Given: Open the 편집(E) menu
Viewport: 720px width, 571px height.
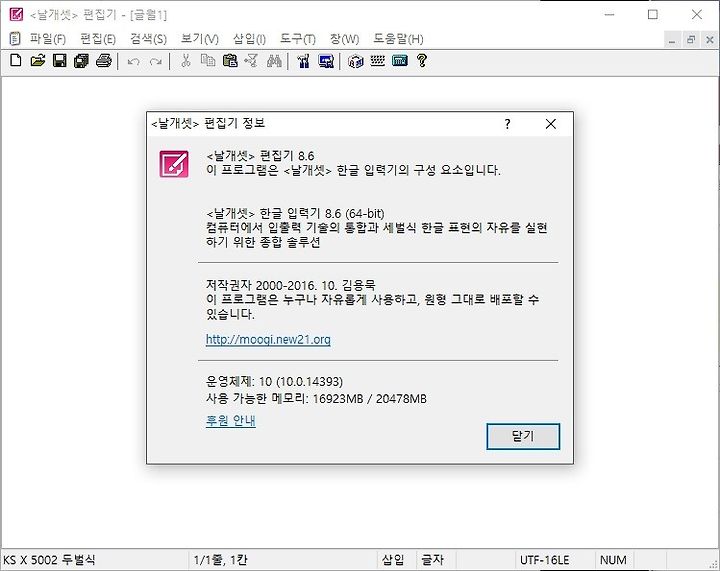Looking at the screenshot, I should (98, 39).
